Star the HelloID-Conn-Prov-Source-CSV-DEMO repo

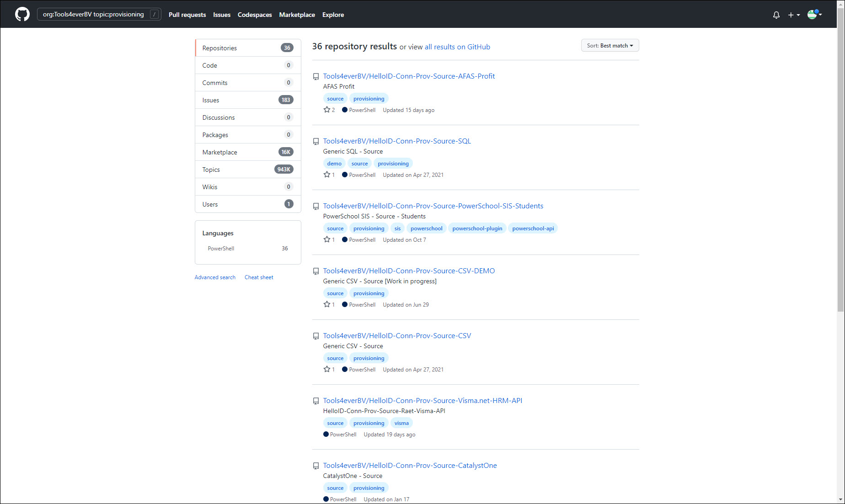(x=327, y=304)
